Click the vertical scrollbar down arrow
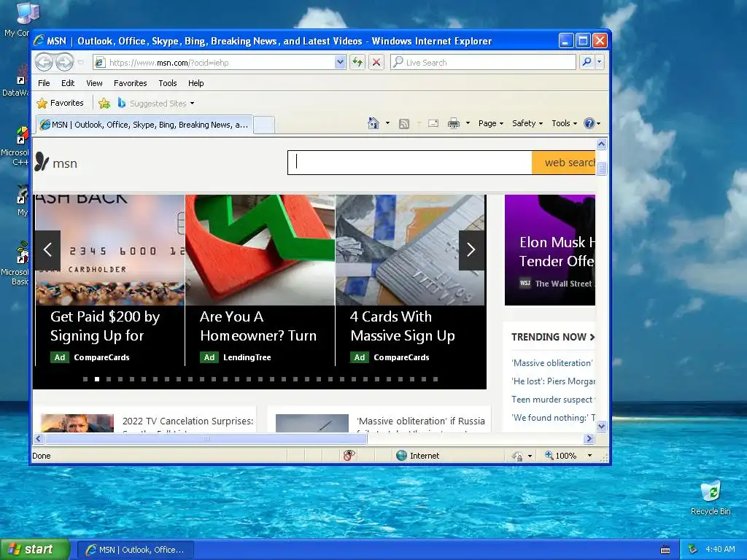The height and width of the screenshot is (560, 747). pos(601,426)
